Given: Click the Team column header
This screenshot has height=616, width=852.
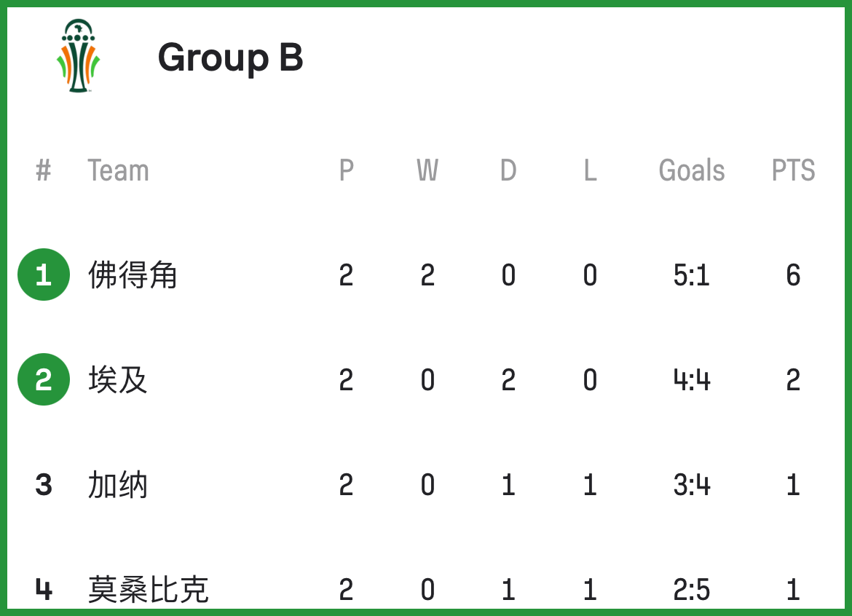Looking at the screenshot, I should point(118,170).
